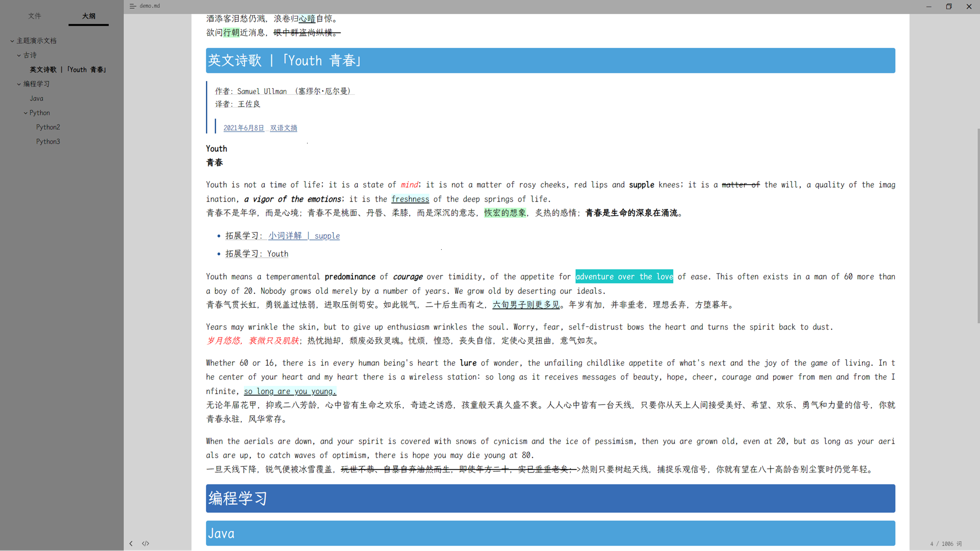
Task: Click the bold Youth subtitle line
Action: tap(217, 149)
